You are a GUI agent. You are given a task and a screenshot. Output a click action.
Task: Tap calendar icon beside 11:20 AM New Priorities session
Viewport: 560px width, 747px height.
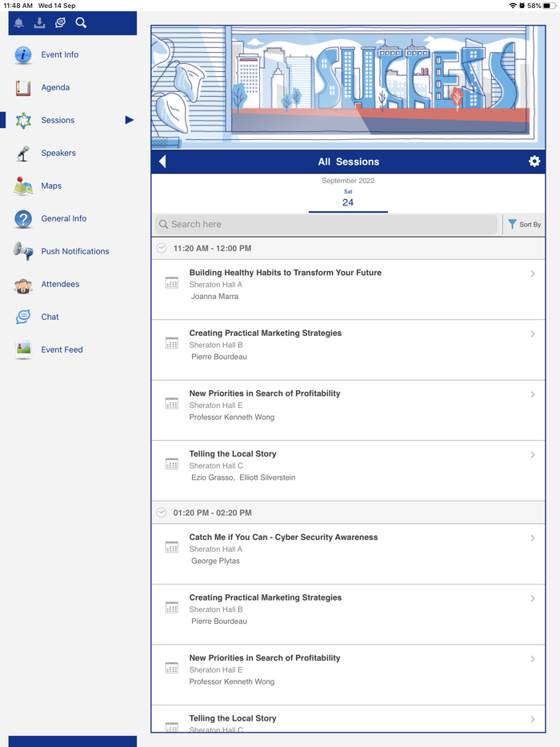click(171, 404)
